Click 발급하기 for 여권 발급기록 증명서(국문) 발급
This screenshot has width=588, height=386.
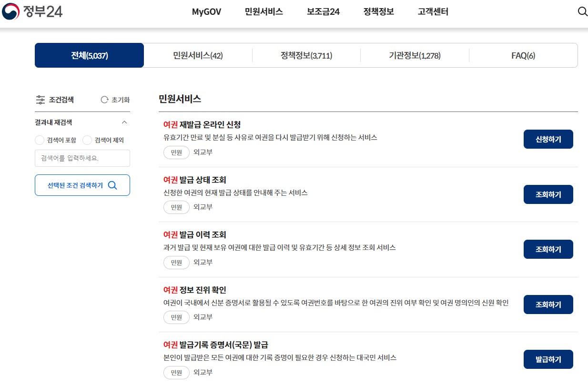pos(548,359)
